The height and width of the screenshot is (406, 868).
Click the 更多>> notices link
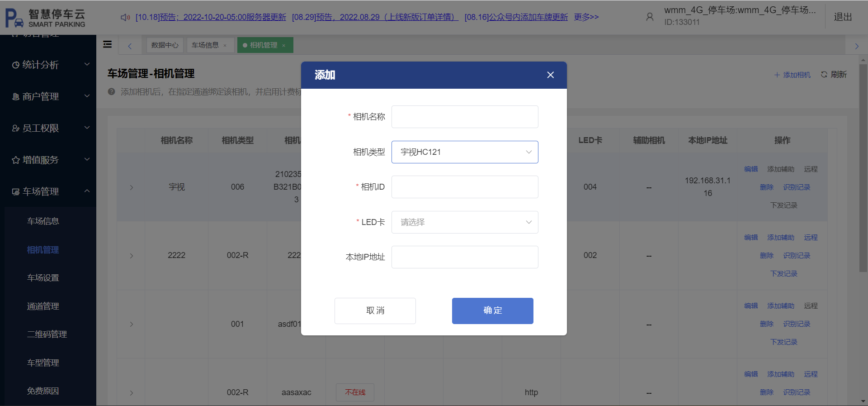coord(586,17)
